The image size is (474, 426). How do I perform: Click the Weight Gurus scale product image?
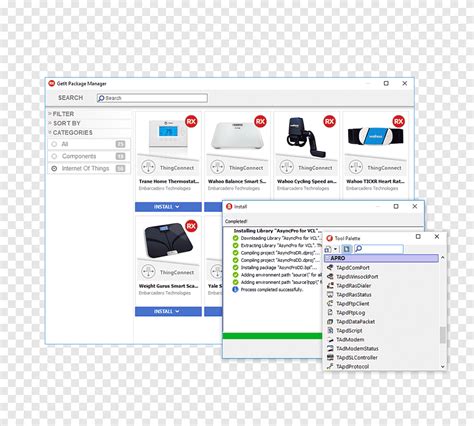point(168,241)
